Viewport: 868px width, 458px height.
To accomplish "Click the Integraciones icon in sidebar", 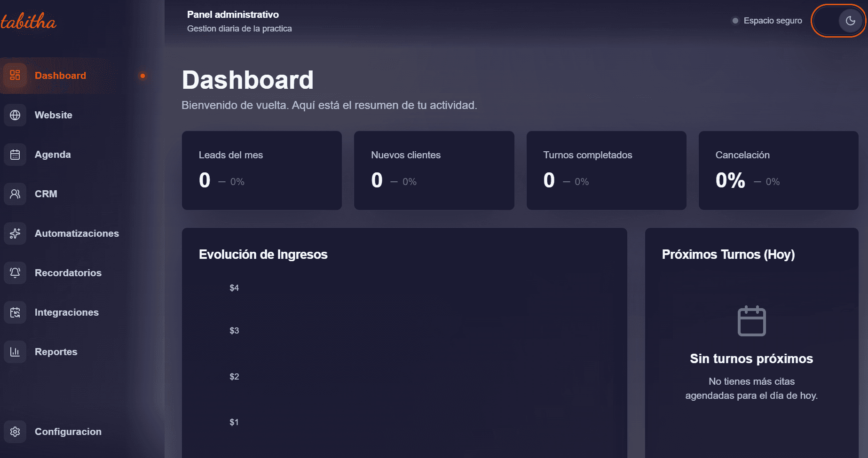I will click(15, 312).
